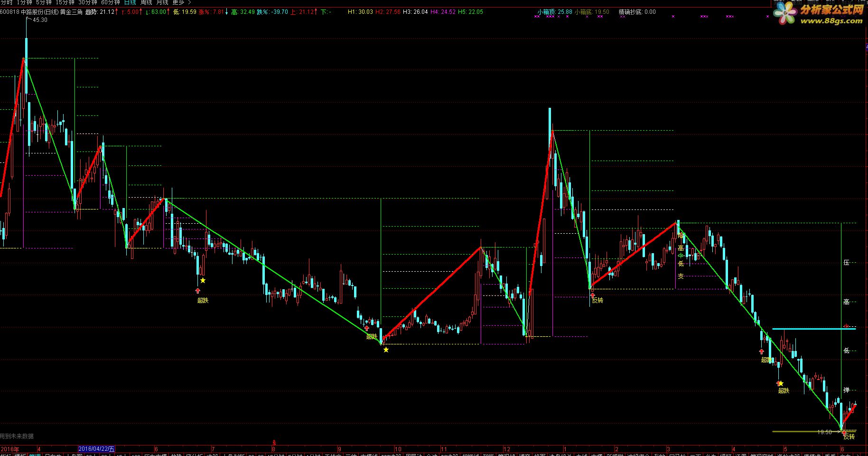Click the final 反转 label at chart bottom
Viewport: 868px width, 456px height.
coord(849,437)
